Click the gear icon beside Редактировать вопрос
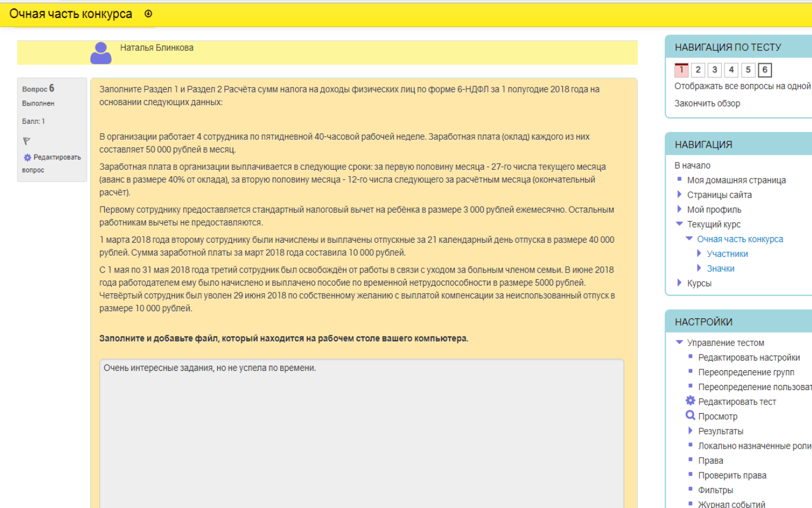The width and height of the screenshot is (812, 508). tap(27, 157)
